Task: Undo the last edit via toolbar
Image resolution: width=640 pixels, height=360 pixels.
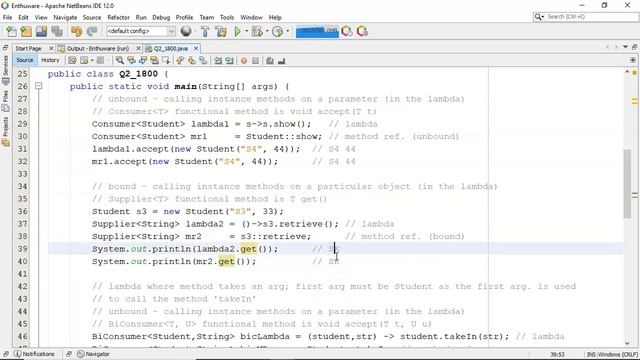Action: tap(76, 31)
